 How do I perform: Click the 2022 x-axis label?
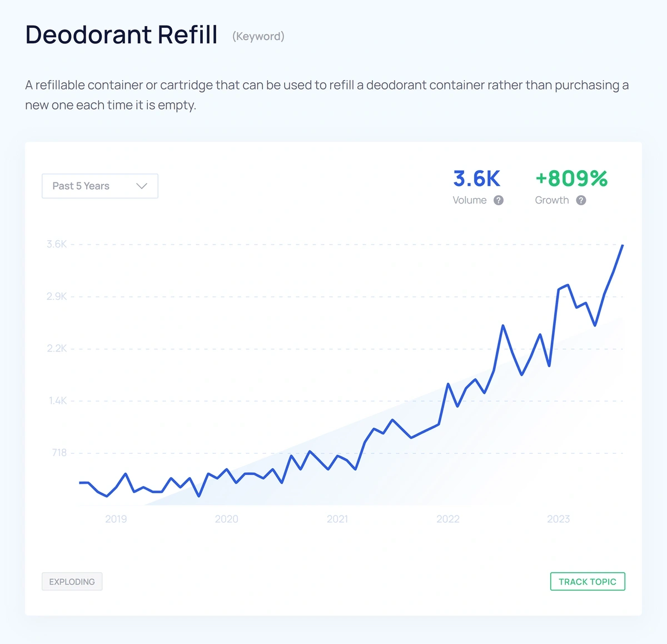[448, 519]
